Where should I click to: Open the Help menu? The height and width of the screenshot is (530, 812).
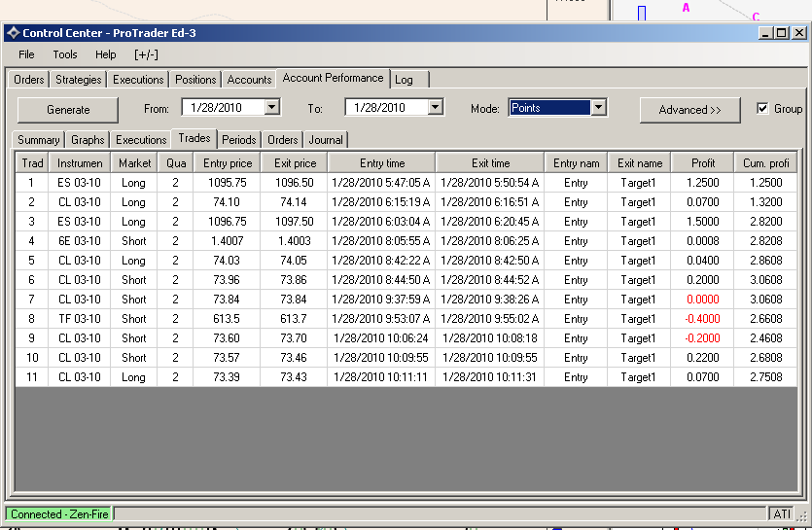106,54
